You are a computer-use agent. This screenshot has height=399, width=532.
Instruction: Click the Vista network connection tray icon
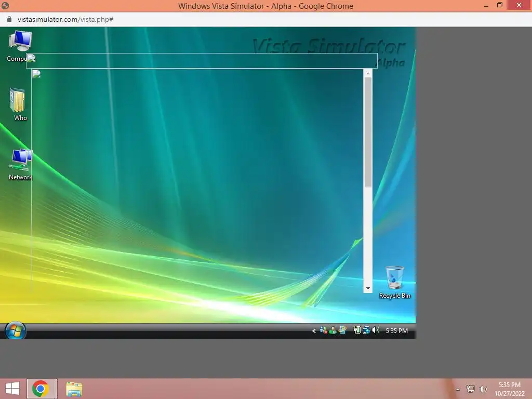coord(366,330)
